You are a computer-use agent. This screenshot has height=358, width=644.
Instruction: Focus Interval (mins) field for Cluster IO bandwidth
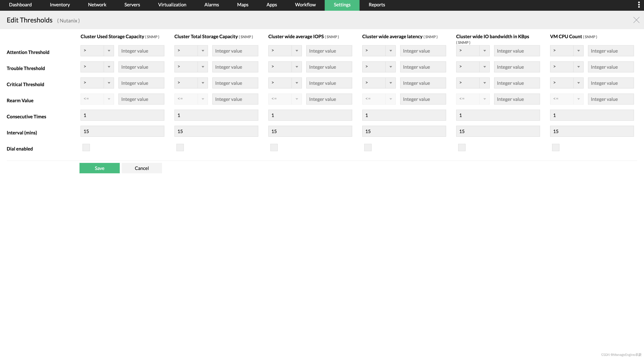[498, 131]
